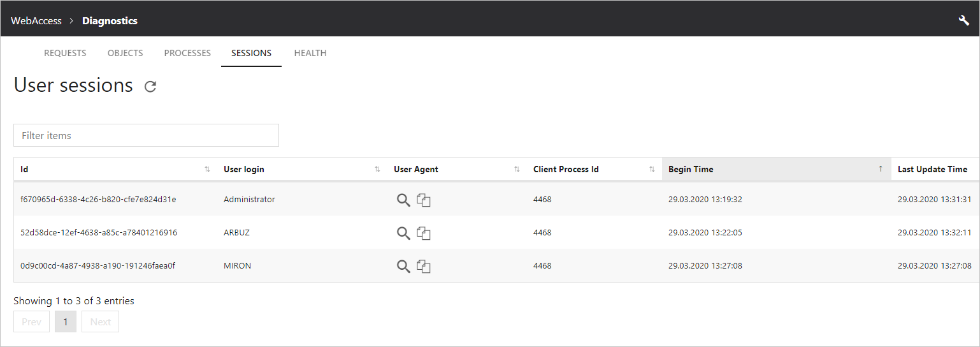The width and height of the screenshot is (980, 347).
Task: Refresh the User sessions list
Action: click(x=150, y=87)
